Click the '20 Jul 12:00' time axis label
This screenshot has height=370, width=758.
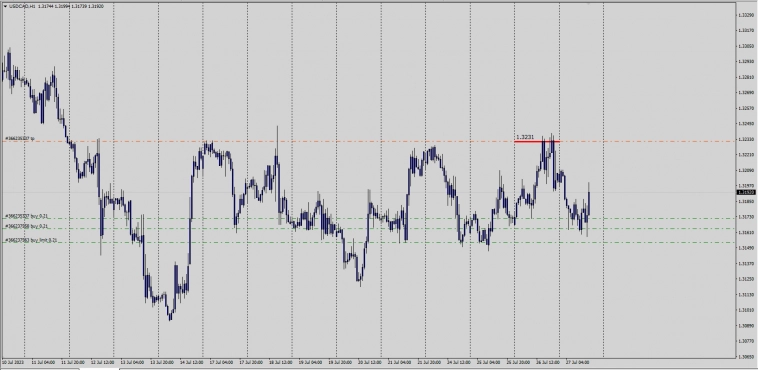tap(370, 362)
